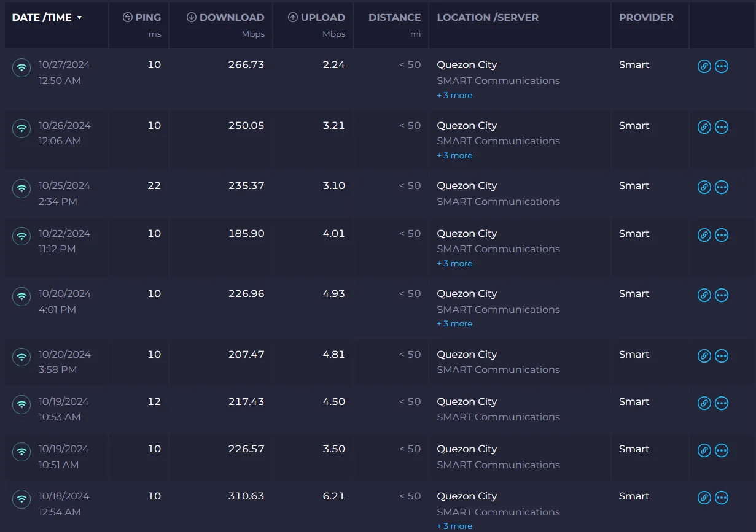This screenshot has height=532, width=756.
Task: Copy share link for 10/25/2024 result
Action: [704, 187]
